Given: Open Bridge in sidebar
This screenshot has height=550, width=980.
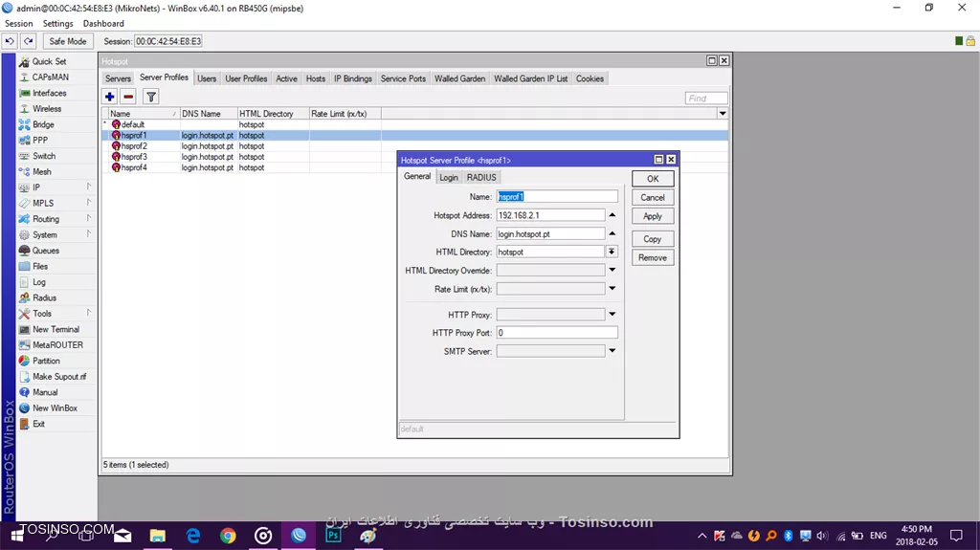Looking at the screenshot, I should (43, 124).
